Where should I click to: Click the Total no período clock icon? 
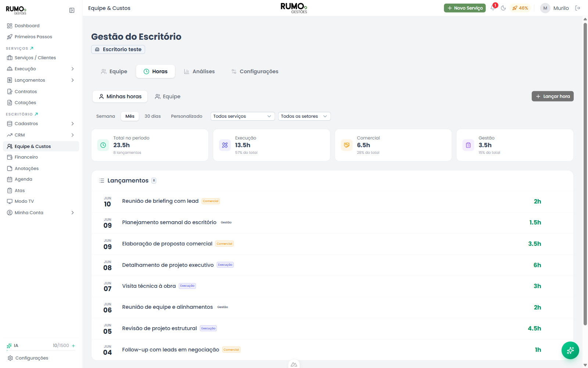click(103, 145)
